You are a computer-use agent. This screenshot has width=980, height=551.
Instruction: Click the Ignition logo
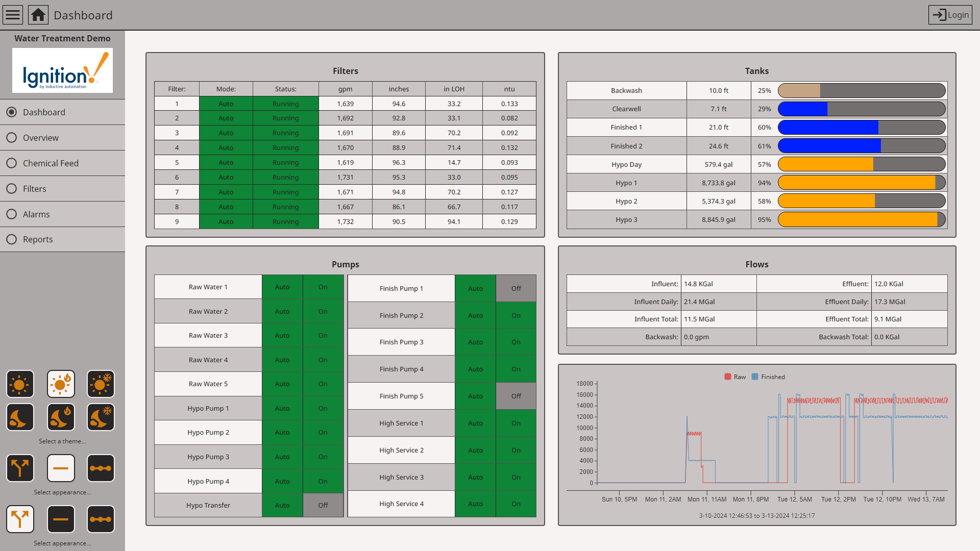tap(62, 70)
